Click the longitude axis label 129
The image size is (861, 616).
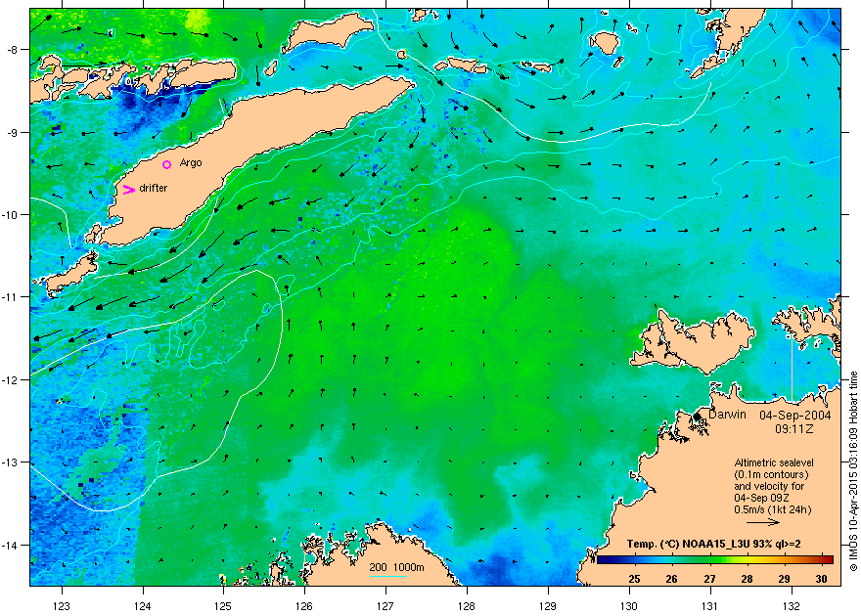[548, 606]
